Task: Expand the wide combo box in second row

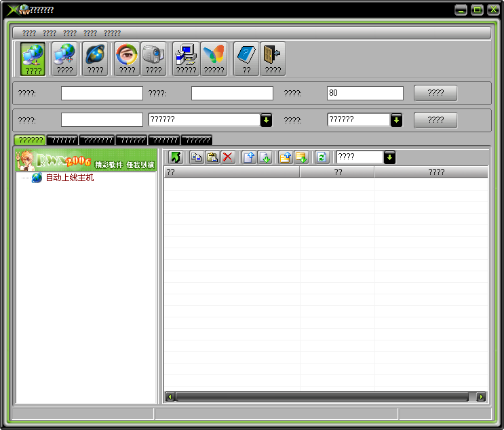Action: (x=267, y=120)
